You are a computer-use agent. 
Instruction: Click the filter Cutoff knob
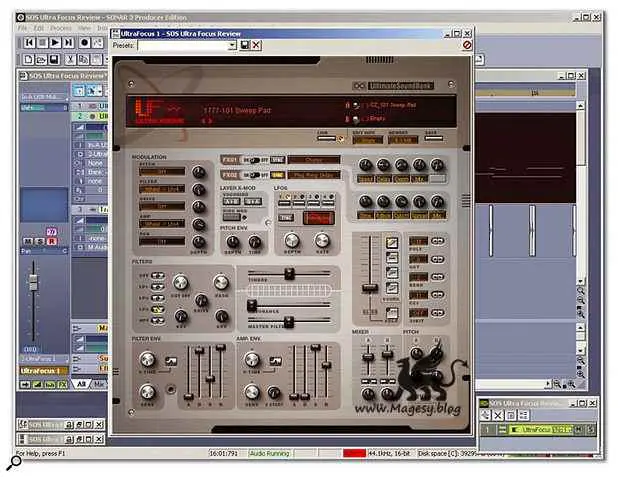pos(181,282)
